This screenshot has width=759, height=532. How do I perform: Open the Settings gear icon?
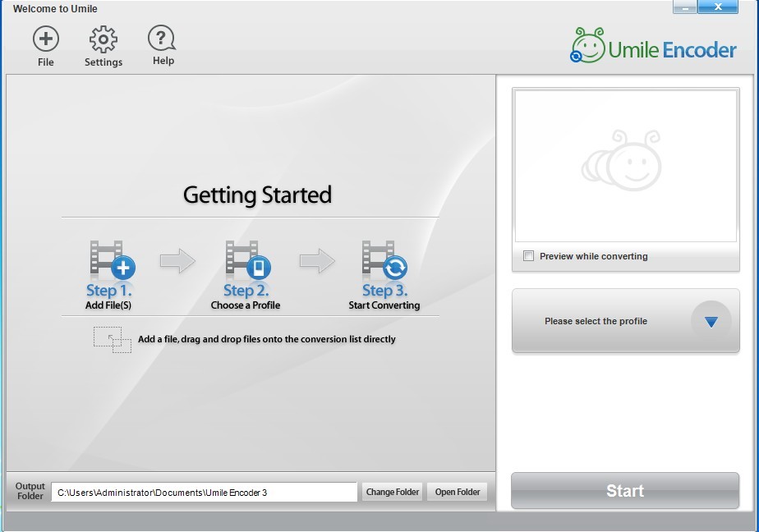point(103,39)
